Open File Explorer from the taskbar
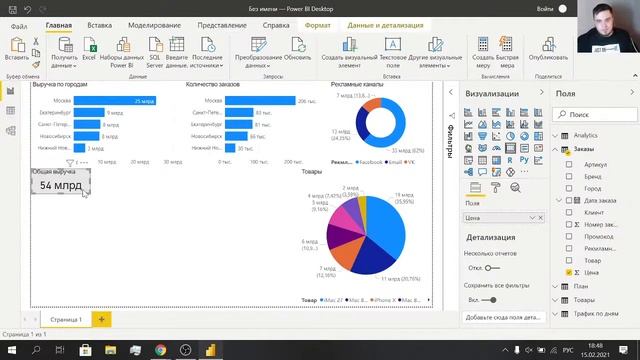This screenshot has height=360, width=640. 110,350
